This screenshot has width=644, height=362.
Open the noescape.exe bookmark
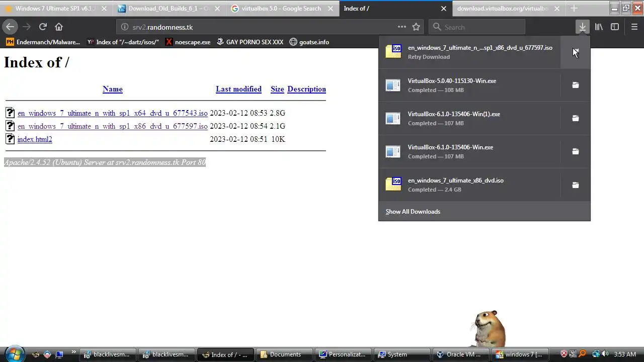pos(188,42)
